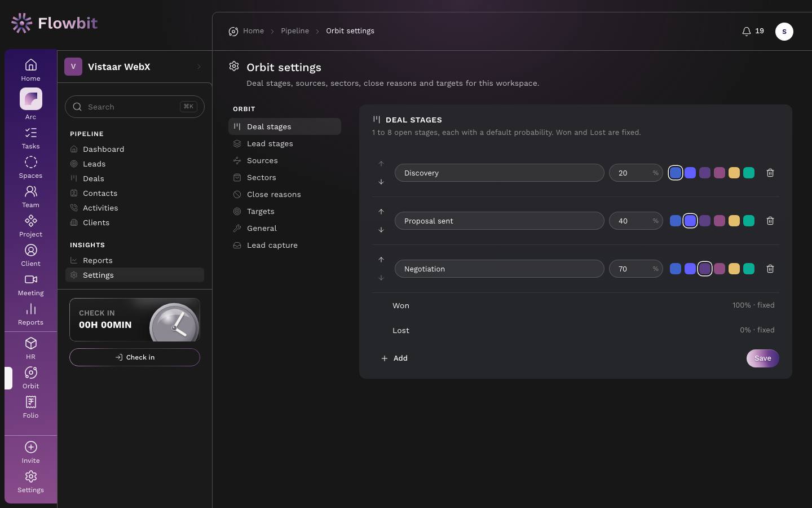Open Reports under Insights

[135, 260]
